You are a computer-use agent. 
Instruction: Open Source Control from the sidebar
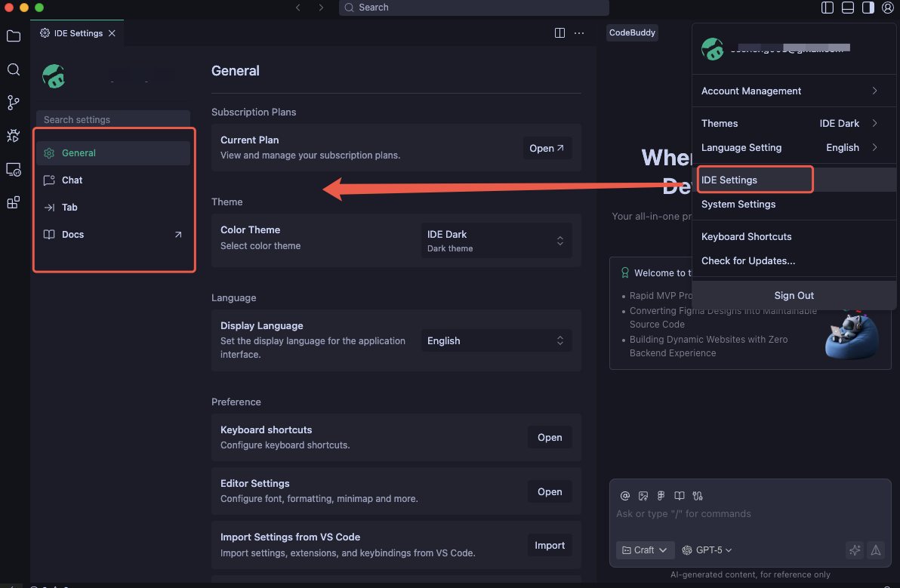(x=13, y=102)
